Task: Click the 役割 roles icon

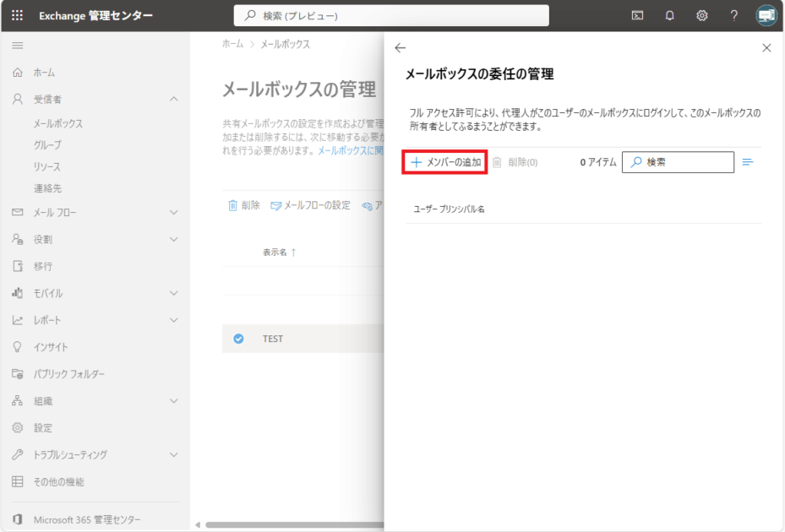Action: pos(18,239)
